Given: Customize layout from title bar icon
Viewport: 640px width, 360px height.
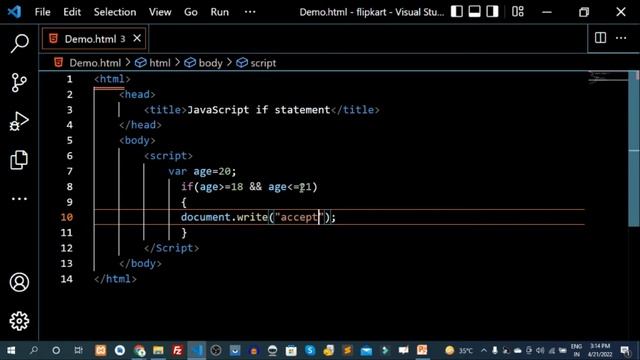Looking at the screenshot, I should [518, 11].
